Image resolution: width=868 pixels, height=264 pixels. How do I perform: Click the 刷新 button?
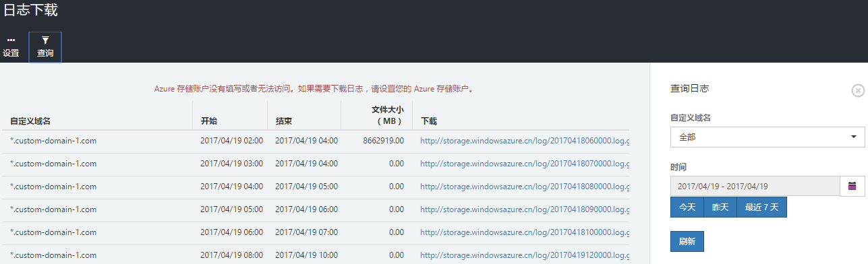tap(687, 240)
